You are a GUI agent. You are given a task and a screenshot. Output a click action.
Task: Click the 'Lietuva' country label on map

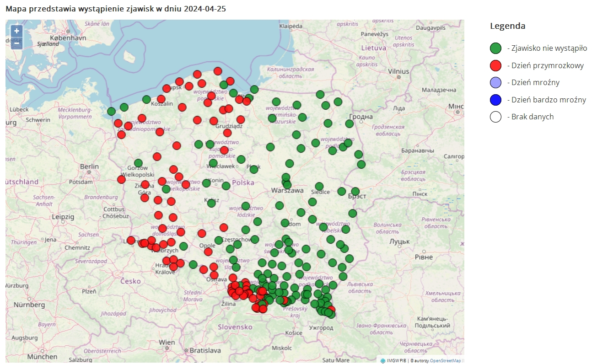(x=374, y=48)
